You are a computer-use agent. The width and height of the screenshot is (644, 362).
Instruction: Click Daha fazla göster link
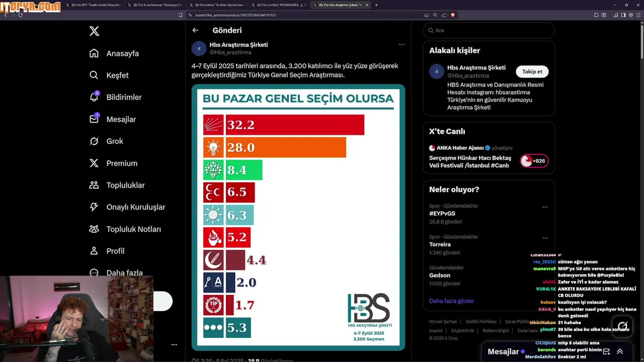pyautogui.click(x=451, y=301)
